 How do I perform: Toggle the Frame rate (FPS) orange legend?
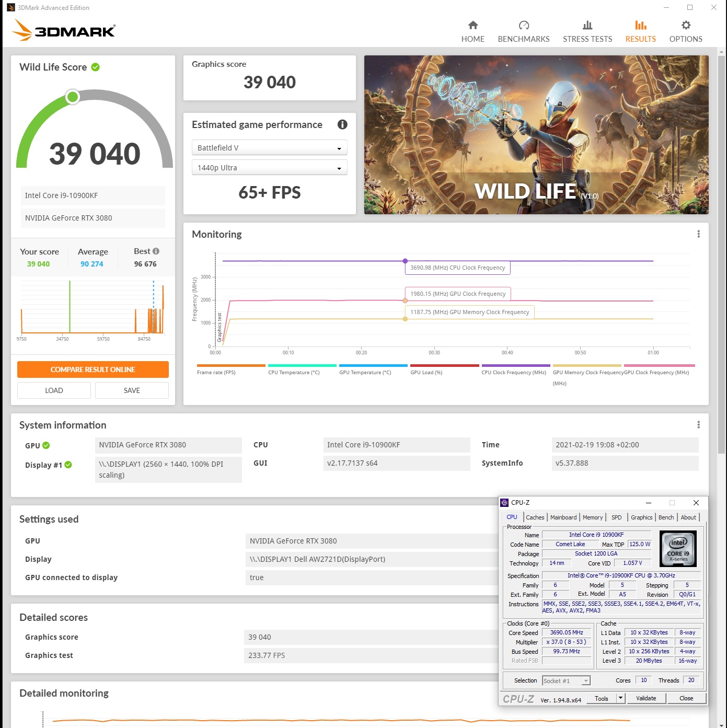click(231, 369)
